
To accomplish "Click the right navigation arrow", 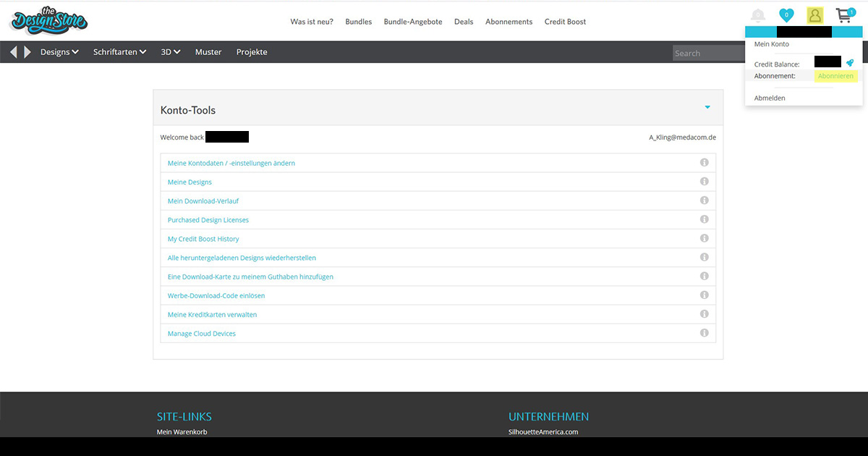I will (27, 52).
